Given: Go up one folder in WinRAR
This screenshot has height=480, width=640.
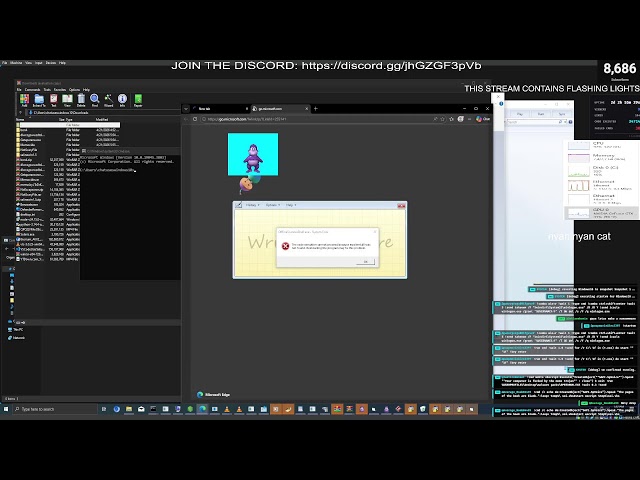Looking at the screenshot, I should pos(20,113).
